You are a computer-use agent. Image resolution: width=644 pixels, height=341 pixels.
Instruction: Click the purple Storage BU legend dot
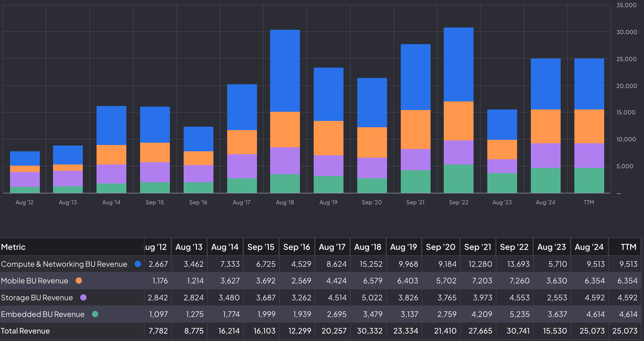pos(83,297)
